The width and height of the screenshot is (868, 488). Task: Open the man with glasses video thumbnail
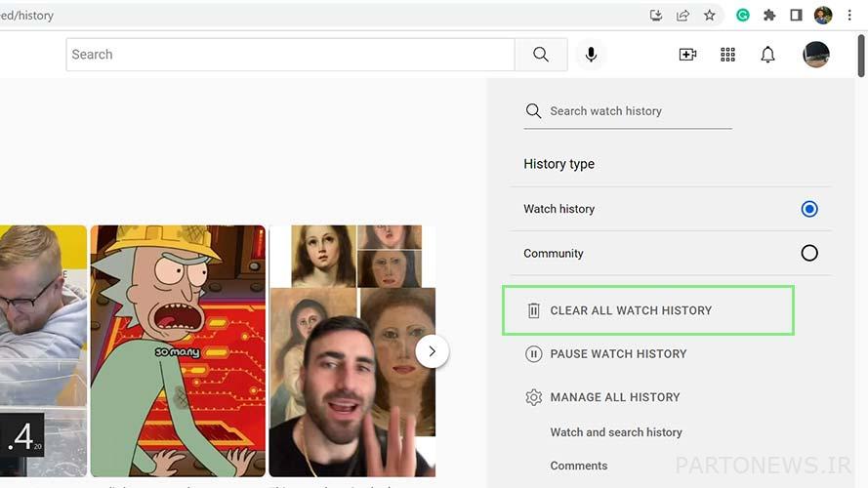43,350
